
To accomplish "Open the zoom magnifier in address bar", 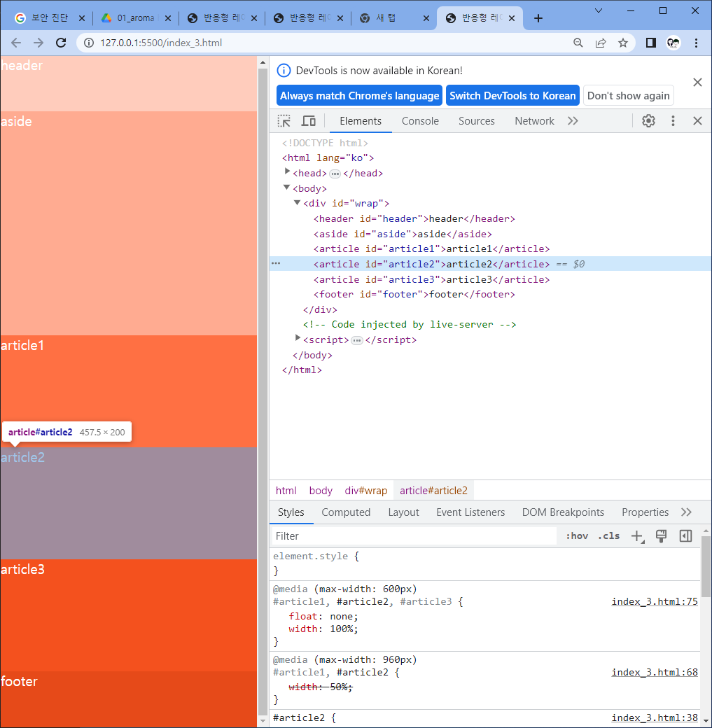I will coord(578,43).
